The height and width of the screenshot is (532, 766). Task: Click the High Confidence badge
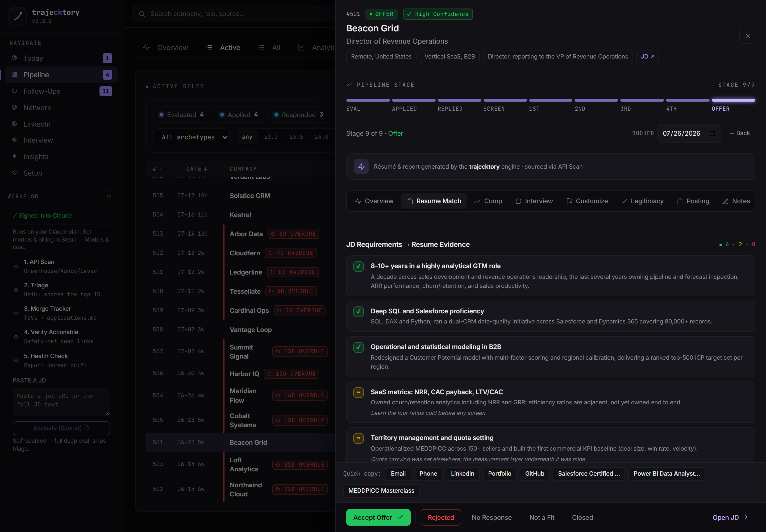tap(438, 14)
